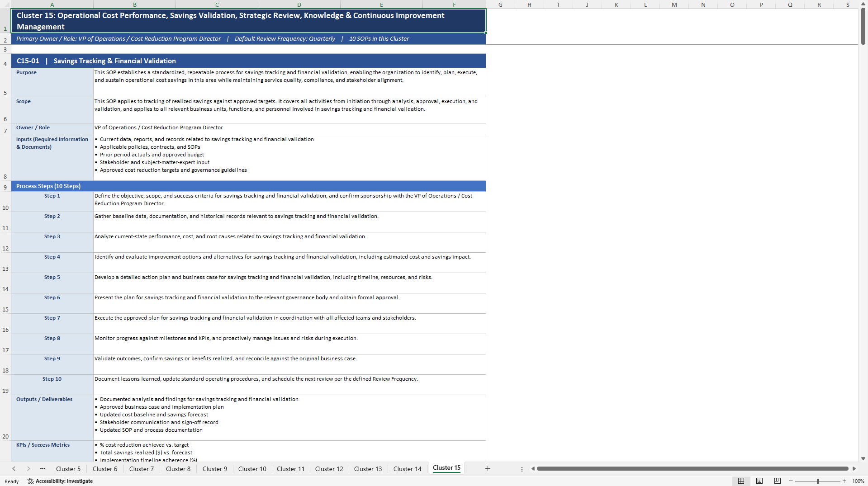Select column G header
868x486 pixels.
[500, 5]
